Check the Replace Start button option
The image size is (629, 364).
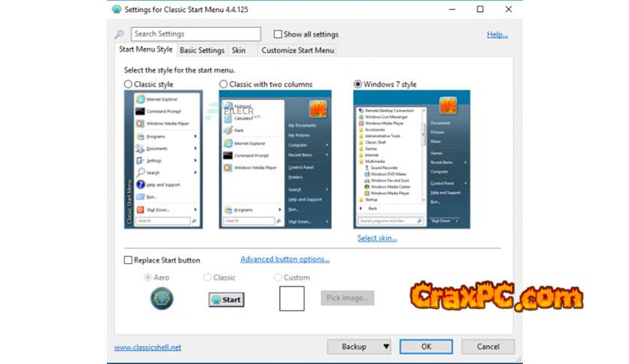[x=128, y=260]
